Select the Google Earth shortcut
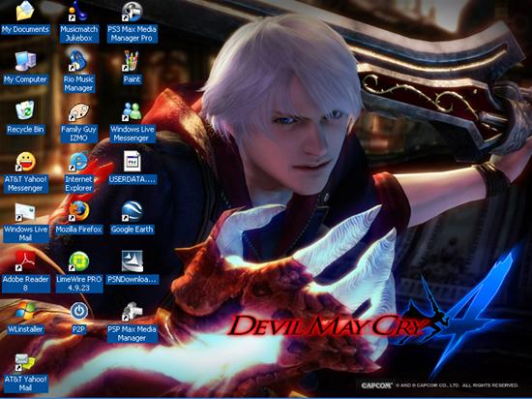 [132, 211]
